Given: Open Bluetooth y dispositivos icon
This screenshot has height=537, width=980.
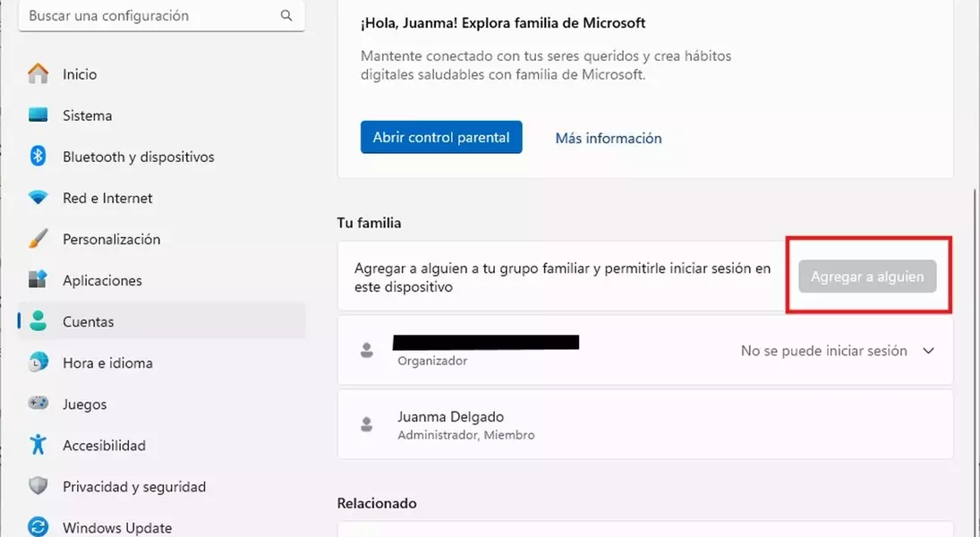Looking at the screenshot, I should [x=38, y=157].
